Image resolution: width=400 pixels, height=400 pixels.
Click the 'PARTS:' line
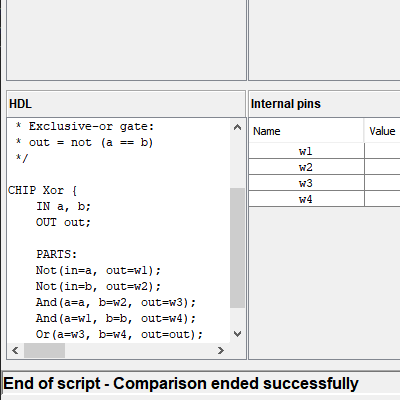[x=57, y=254]
